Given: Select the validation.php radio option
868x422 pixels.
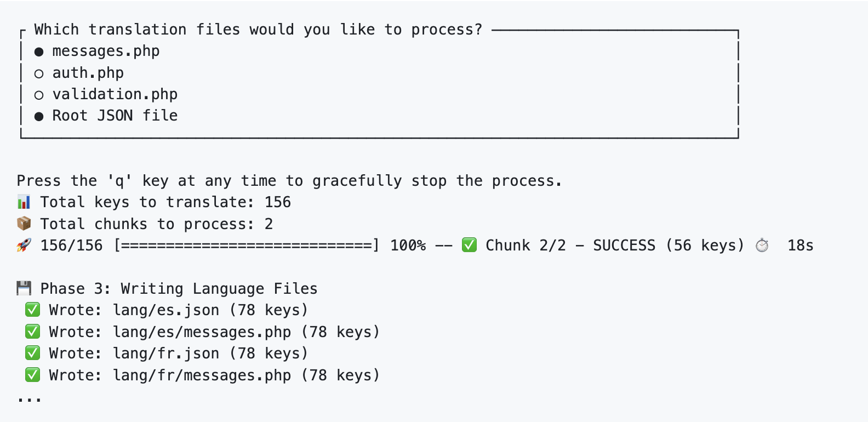Looking at the screenshot, I should pyautogui.click(x=39, y=95).
